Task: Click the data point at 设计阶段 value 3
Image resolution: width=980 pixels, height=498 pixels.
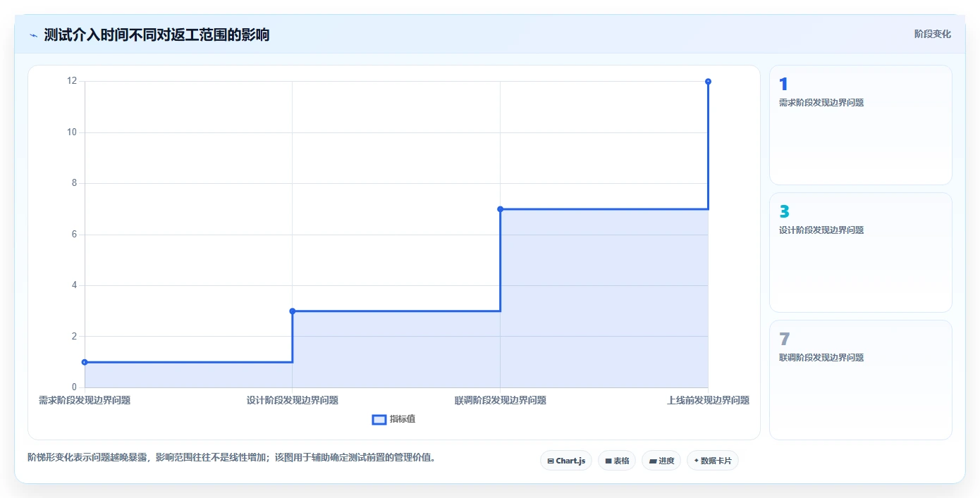Action: coord(293,311)
